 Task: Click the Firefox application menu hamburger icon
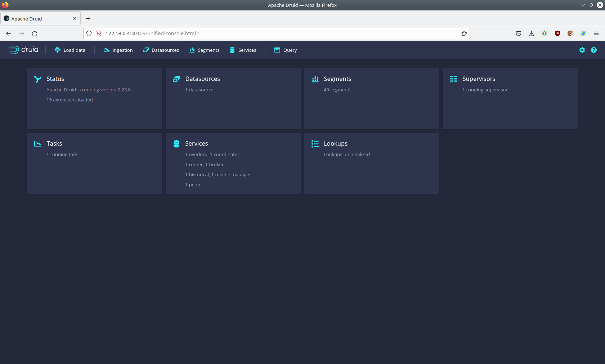(x=596, y=33)
